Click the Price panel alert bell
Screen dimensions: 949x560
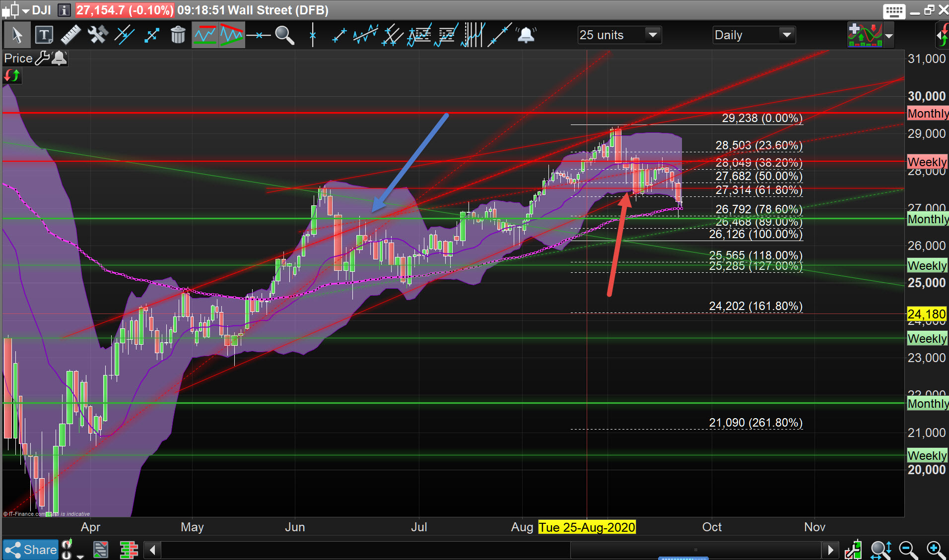59,58
